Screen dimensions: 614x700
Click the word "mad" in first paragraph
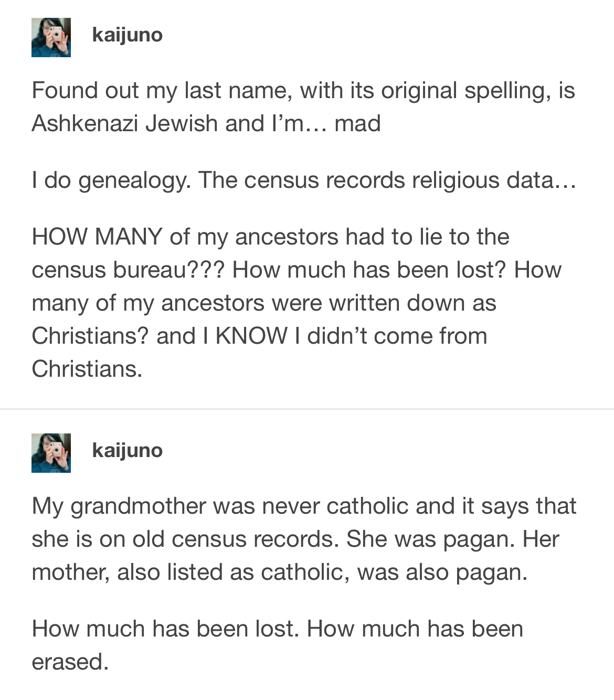358,124
